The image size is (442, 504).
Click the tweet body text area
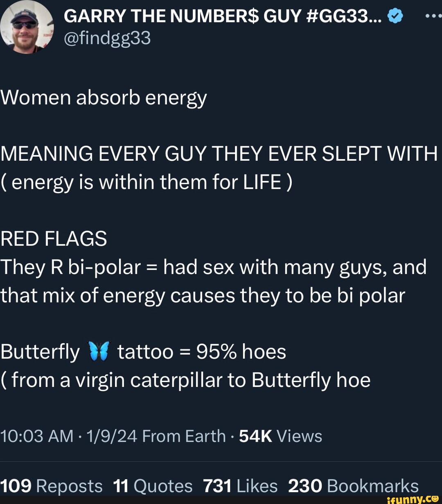(x=205, y=237)
